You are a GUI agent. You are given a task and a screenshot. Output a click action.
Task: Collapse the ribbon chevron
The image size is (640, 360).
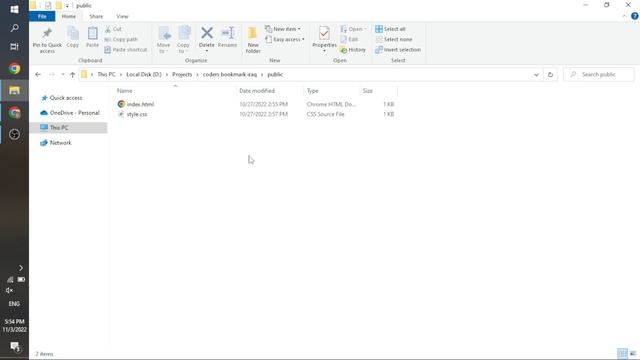(624, 16)
